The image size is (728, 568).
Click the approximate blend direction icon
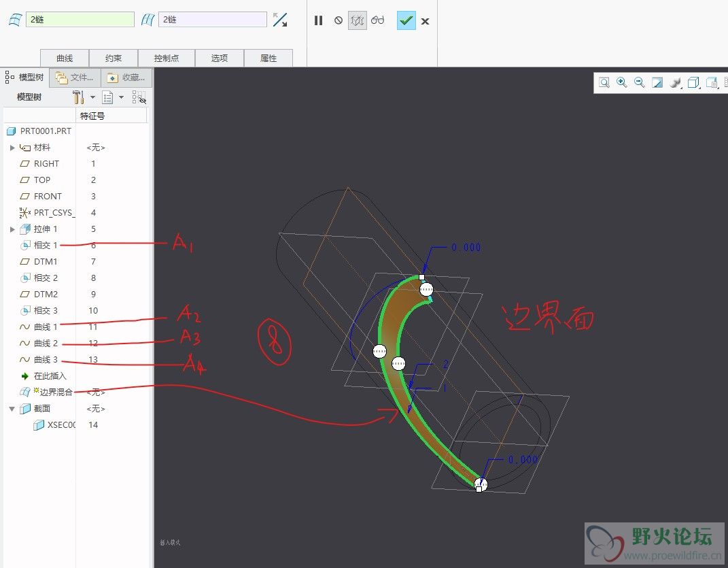(280, 20)
